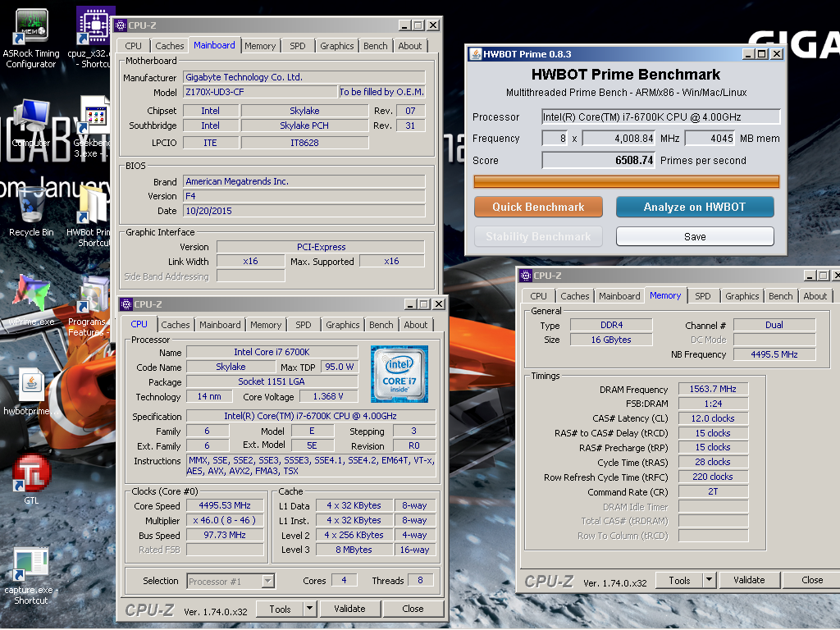This screenshot has height=630, width=840.
Task: Switch to SPD tab in Mainboard window
Action: point(298,46)
